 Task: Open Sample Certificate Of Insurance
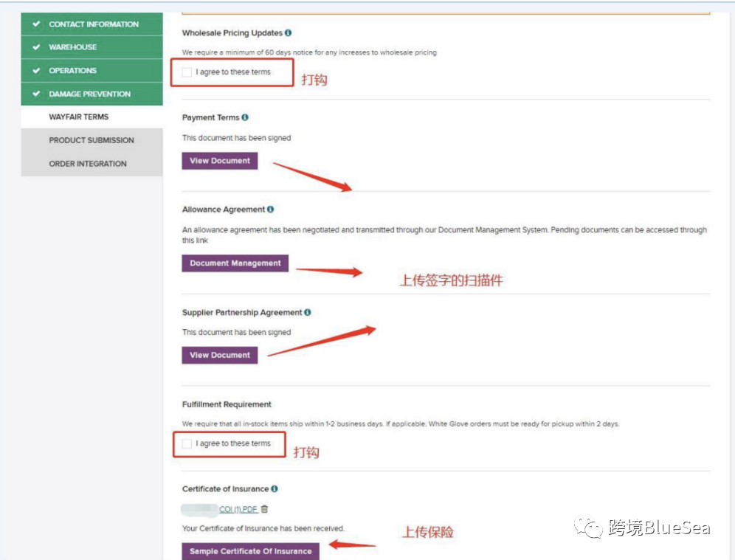(x=251, y=551)
